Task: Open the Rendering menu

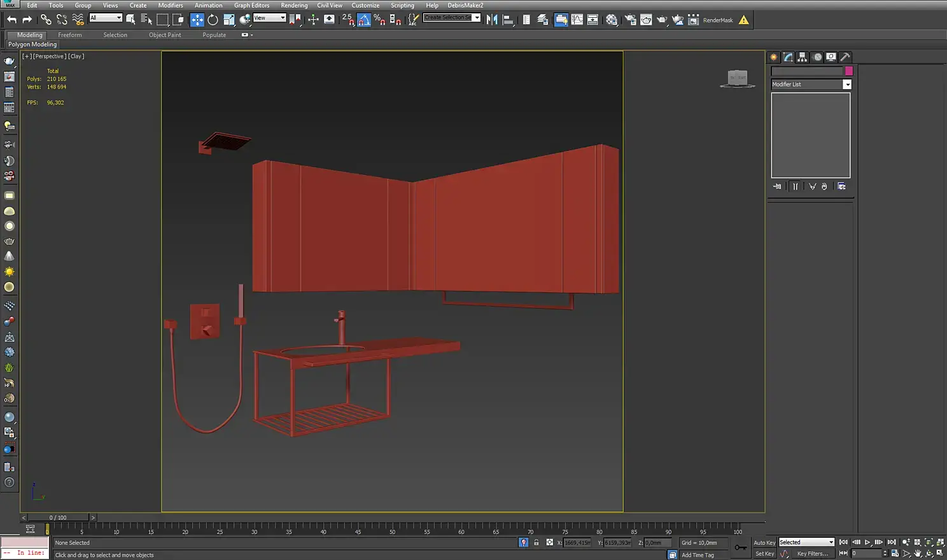Action: tap(294, 5)
